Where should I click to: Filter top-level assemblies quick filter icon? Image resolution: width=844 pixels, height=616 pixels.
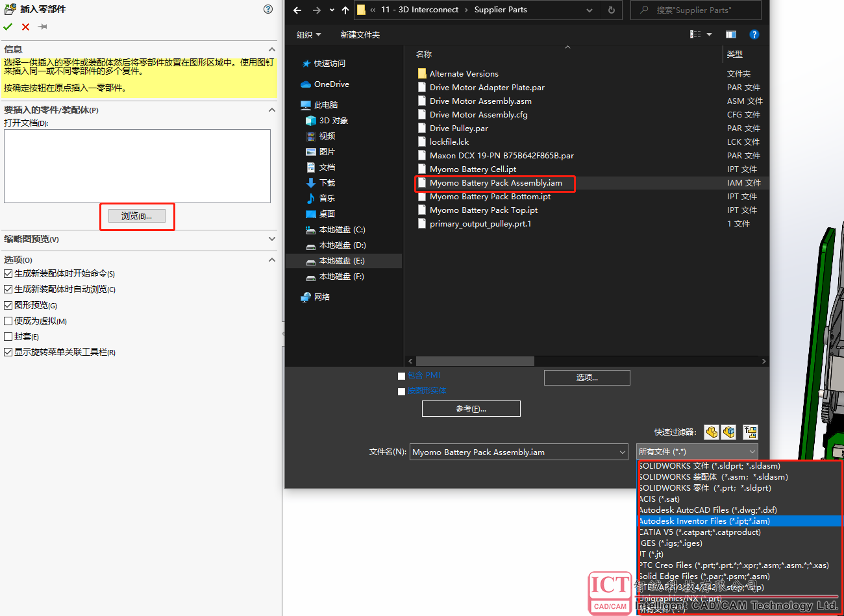coord(751,432)
